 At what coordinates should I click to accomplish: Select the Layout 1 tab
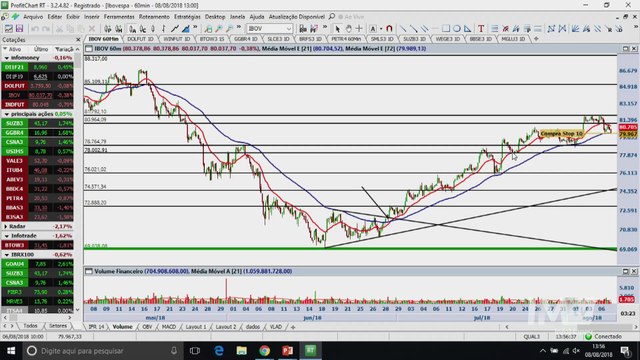tap(196, 327)
